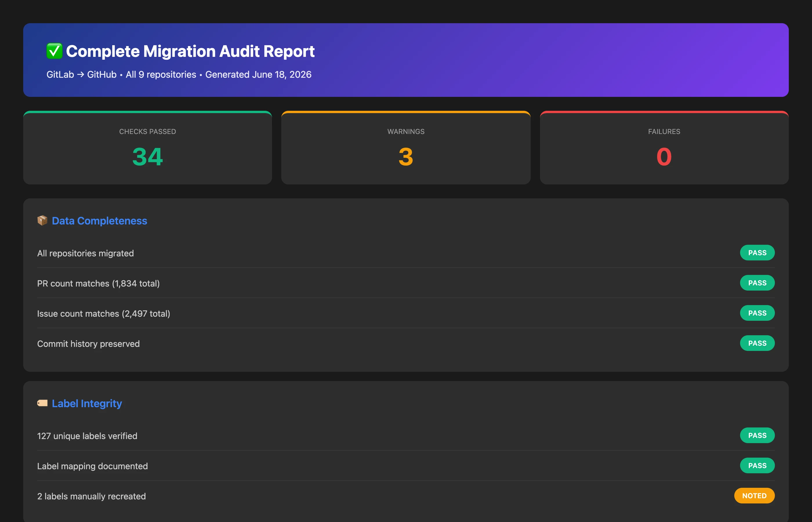Click the green checkmark emoji in header
The width and height of the screenshot is (812, 522).
point(54,51)
